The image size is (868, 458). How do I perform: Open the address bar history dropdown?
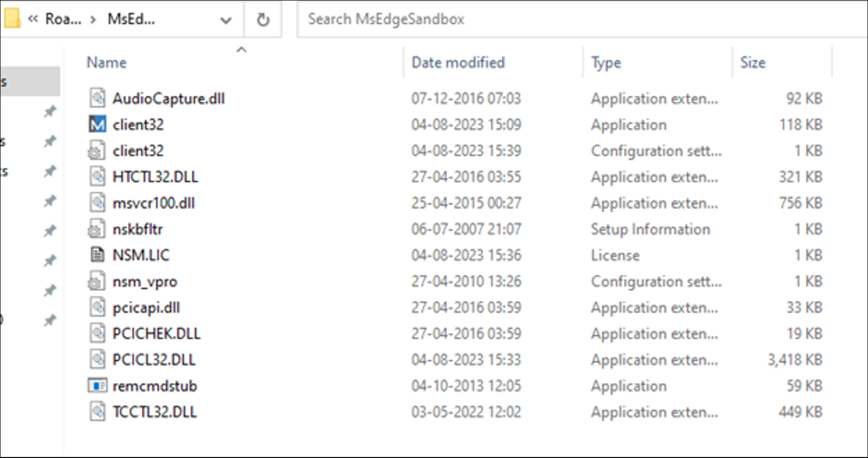tap(225, 20)
